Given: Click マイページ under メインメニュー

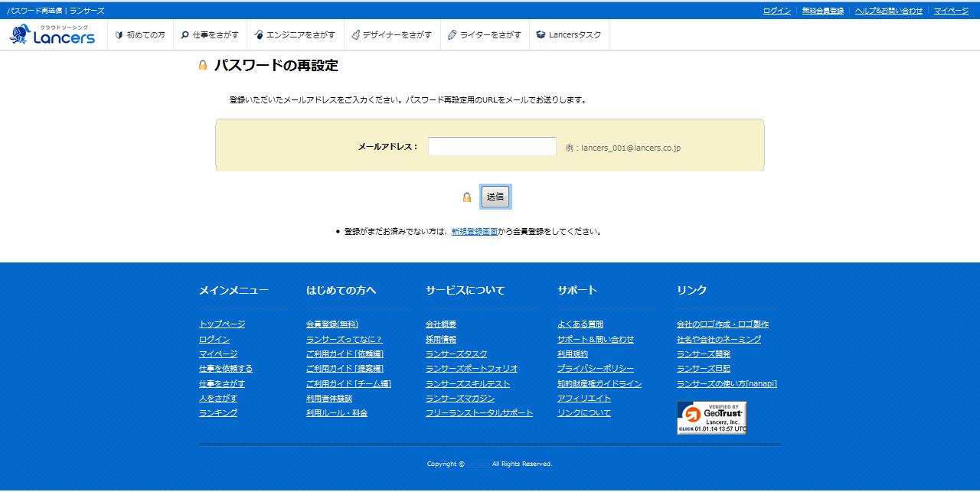Looking at the screenshot, I should (x=218, y=354).
